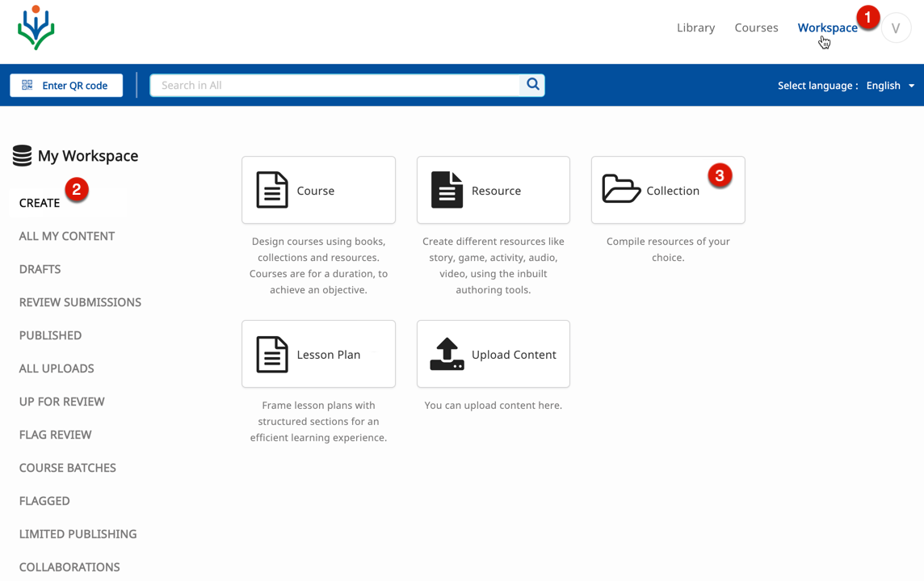The height and width of the screenshot is (581, 924).
Task: Select the Published sidebar item
Action: (50, 335)
